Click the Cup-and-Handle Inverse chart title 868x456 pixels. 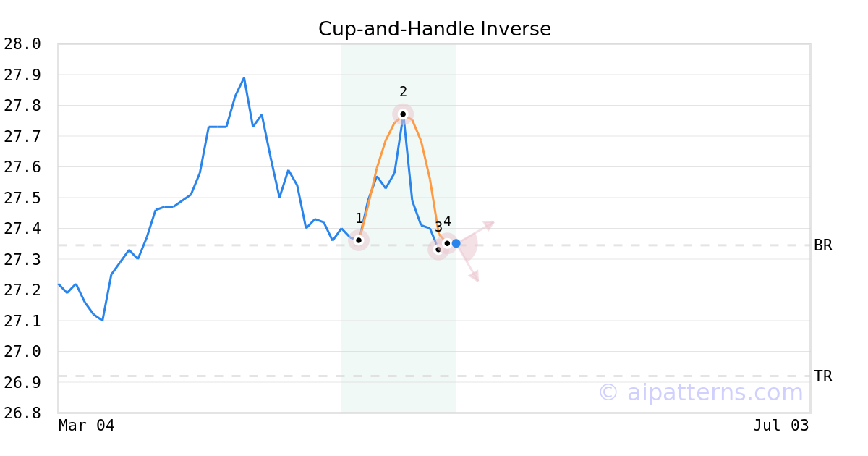coord(434,29)
